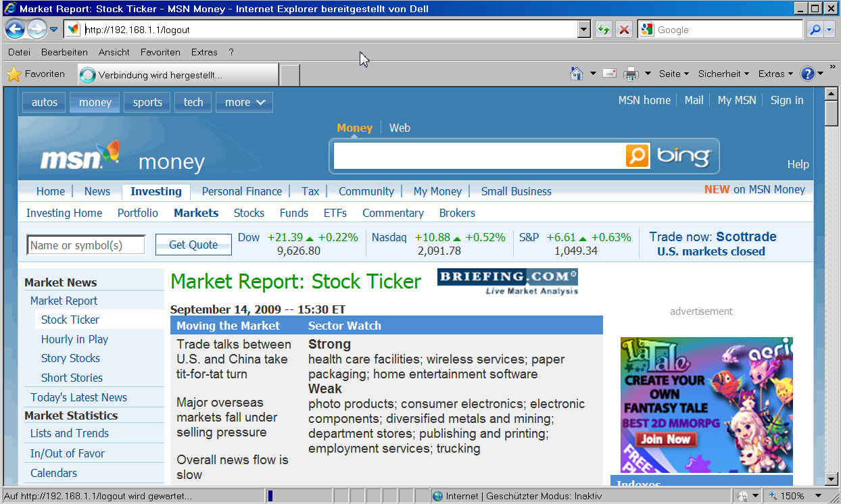This screenshot has height=504, width=841.
Task: Click the IE back arrow button
Action: coord(15,29)
